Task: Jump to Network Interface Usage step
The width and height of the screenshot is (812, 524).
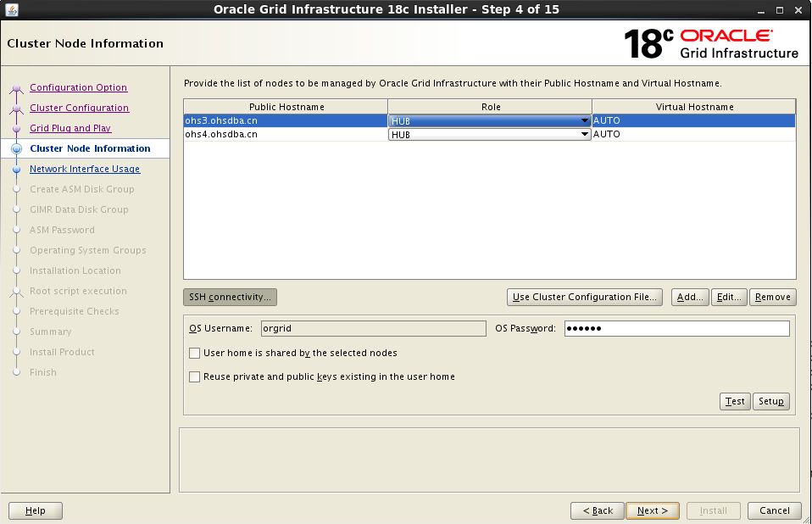Action: (x=85, y=169)
